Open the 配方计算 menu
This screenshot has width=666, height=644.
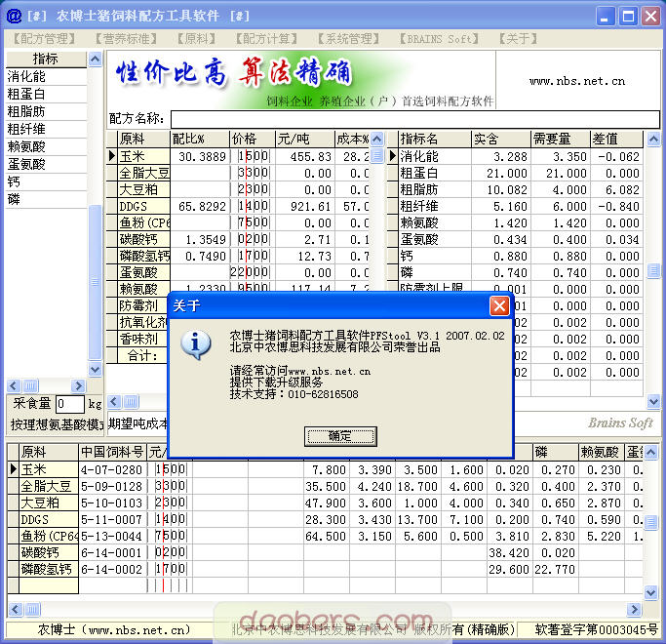click(266, 39)
